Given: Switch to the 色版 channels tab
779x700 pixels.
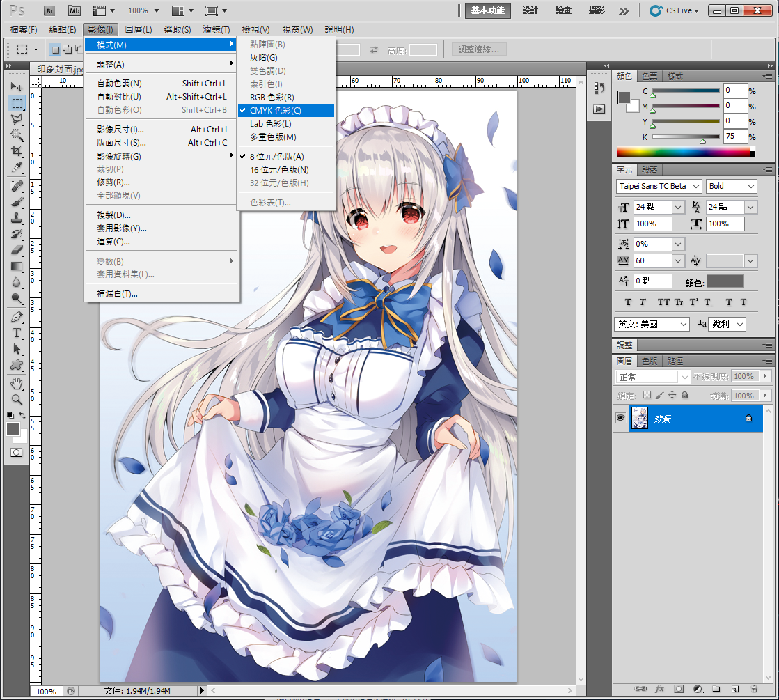Looking at the screenshot, I should (x=650, y=361).
